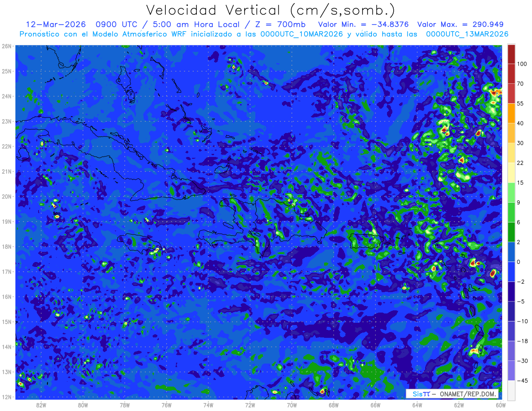Pick the light green swatch between 9 and 15
Image resolution: width=532 pixels, height=411 pixels.
tap(511, 192)
